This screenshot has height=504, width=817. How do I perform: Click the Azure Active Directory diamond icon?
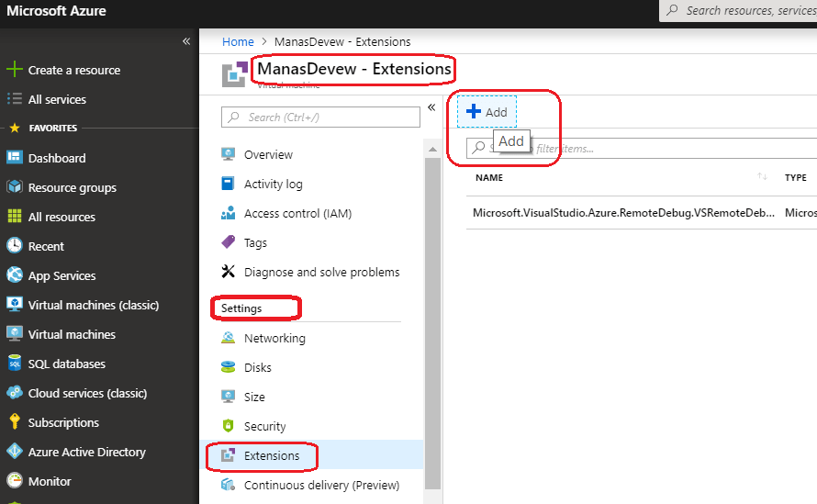click(15, 452)
